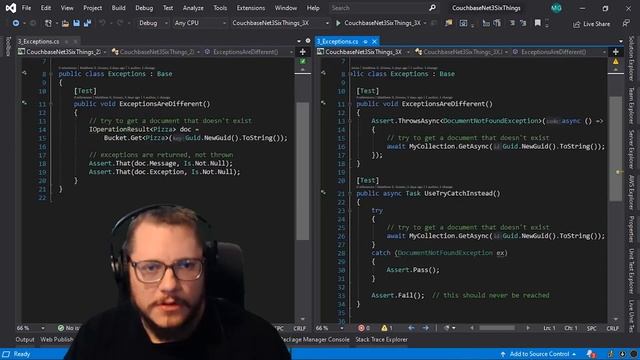Click Add to Source Control in status bar
The width and height of the screenshot is (640, 360).
point(539,354)
